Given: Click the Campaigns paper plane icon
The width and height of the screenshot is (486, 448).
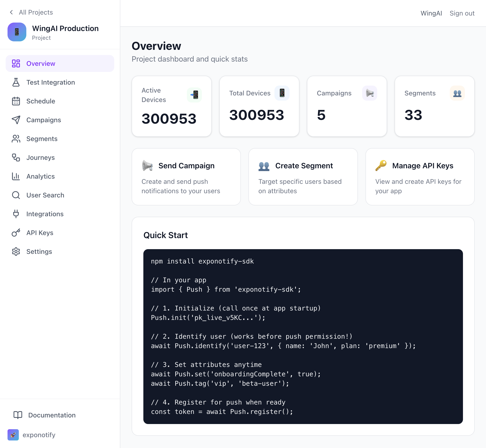Looking at the screenshot, I should tap(16, 120).
